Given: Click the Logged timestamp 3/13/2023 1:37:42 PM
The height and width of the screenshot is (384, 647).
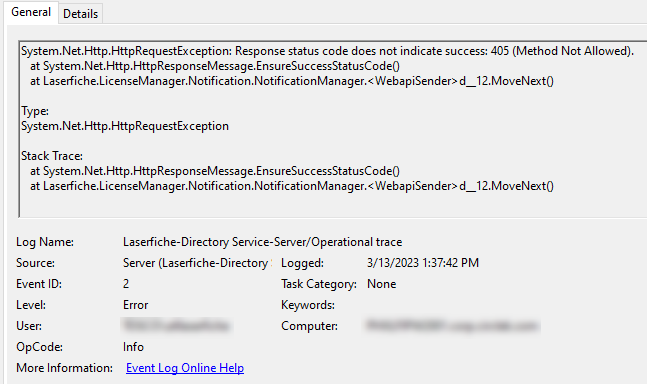Looking at the screenshot, I should coord(423,263).
